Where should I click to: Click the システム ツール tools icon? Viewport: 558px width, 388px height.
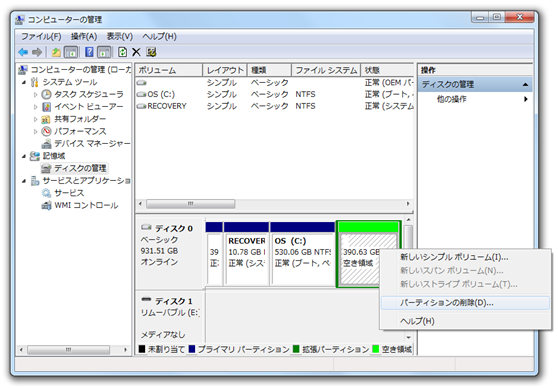point(35,82)
